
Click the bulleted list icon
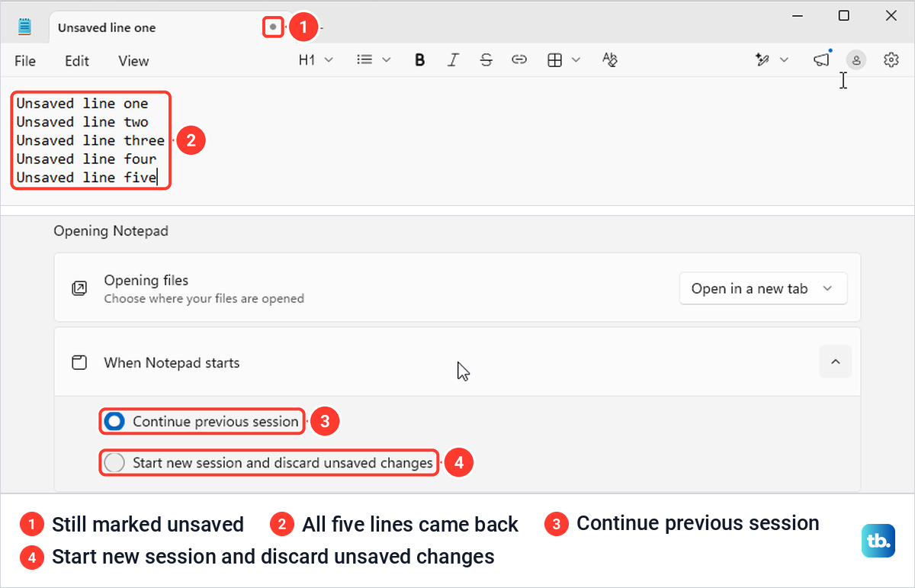(x=365, y=60)
